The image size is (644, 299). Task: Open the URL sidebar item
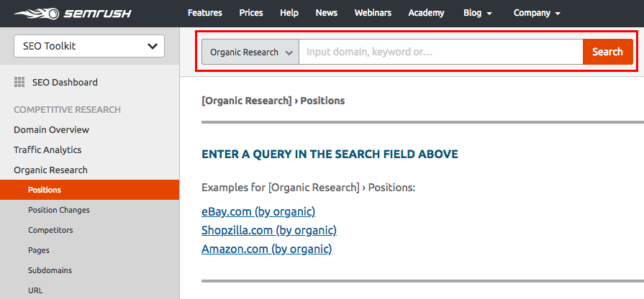[x=35, y=290]
